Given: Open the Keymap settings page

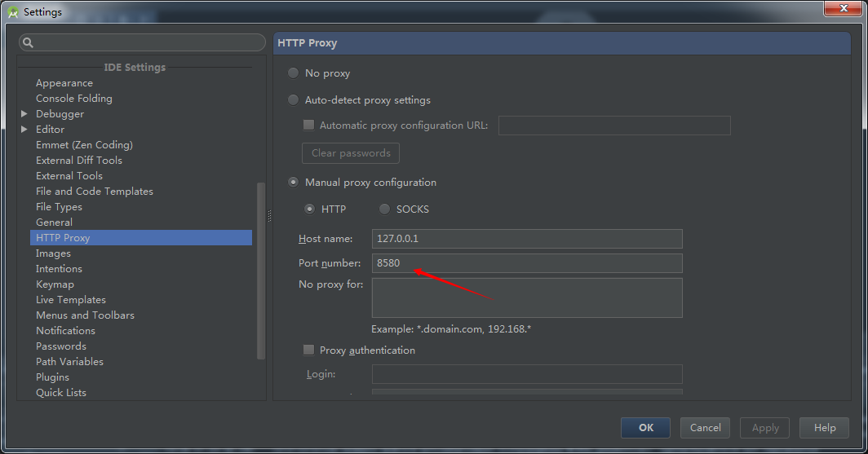Looking at the screenshot, I should click(55, 284).
